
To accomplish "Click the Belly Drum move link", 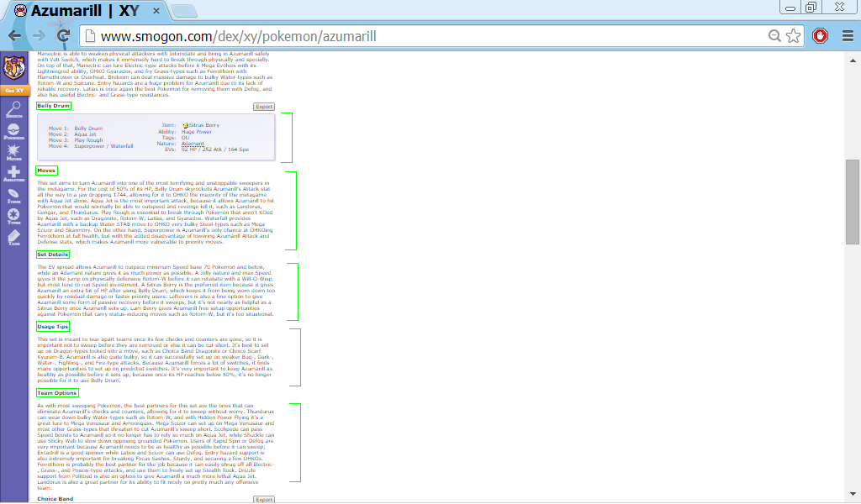I will click(88, 129).
